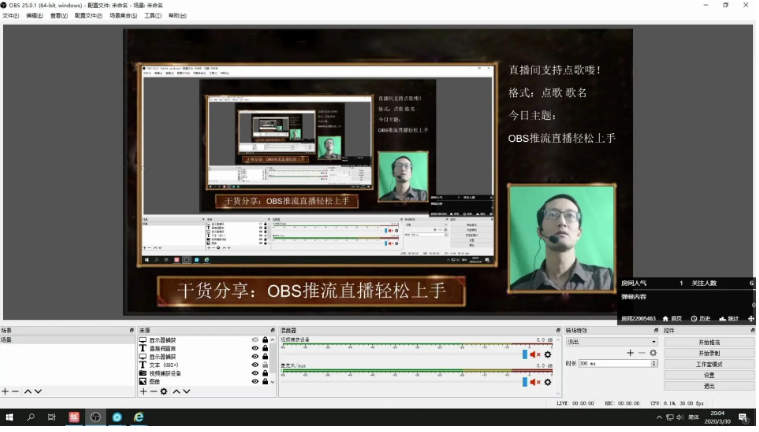The width and height of the screenshot is (759, 432).
Task: Click the desktop audio blue volume slider handle
Action: pos(525,355)
